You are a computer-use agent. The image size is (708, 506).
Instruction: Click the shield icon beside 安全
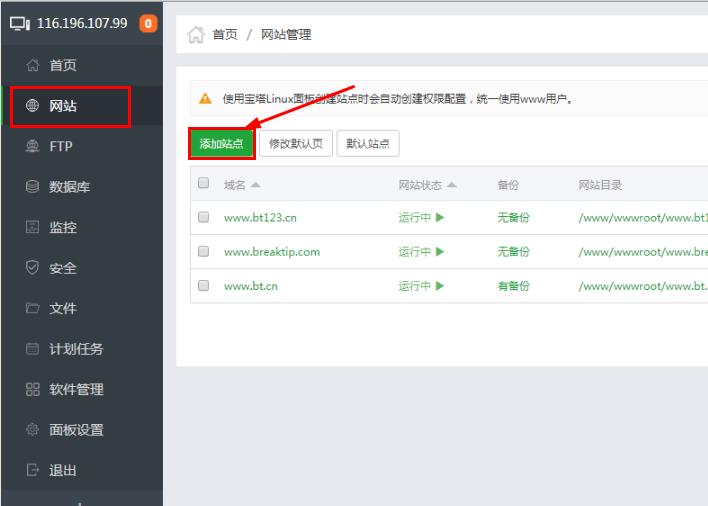(33, 267)
